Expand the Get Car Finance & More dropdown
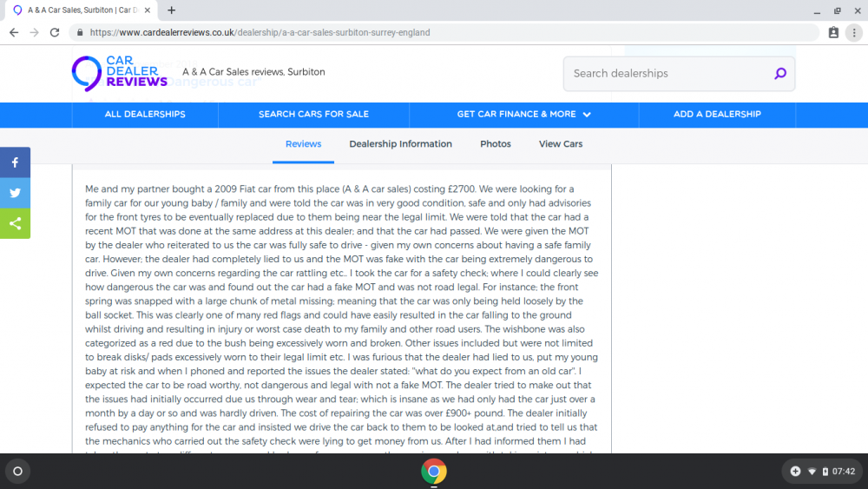The height and width of the screenshot is (489, 868). click(523, 114)
